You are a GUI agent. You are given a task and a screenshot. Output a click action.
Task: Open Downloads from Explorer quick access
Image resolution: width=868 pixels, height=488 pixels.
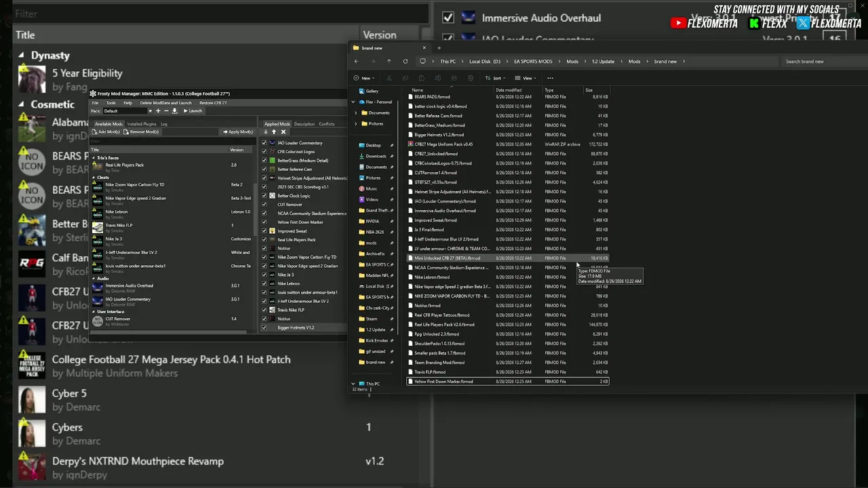tap(376, 156)
